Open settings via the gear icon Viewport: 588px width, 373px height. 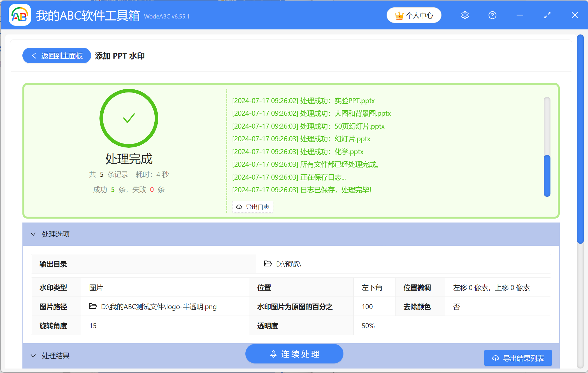pyautogui.click(x=465, y=15)
